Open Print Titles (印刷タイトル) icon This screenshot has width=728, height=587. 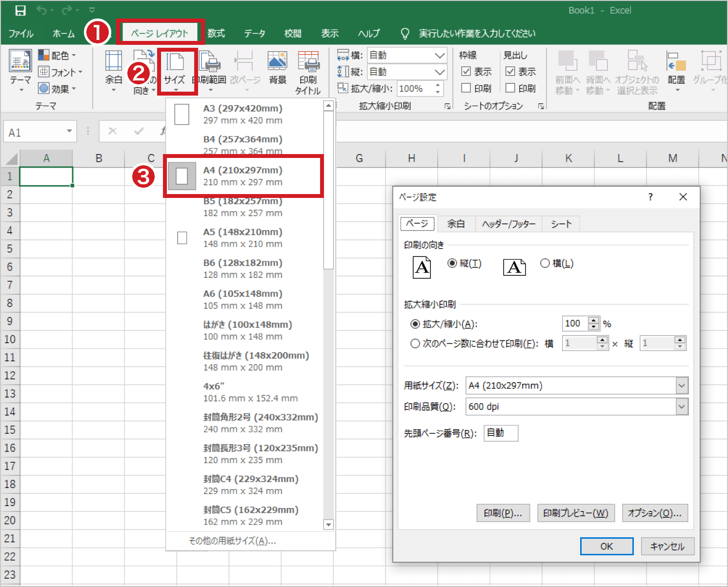308,63
